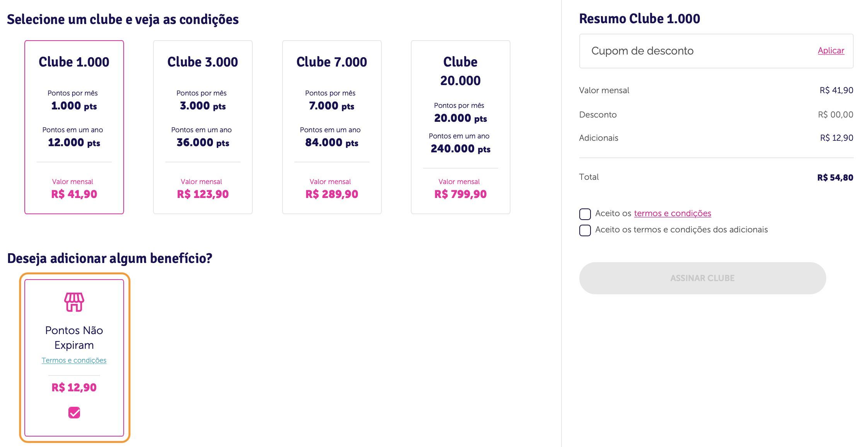
Task: Open the benefit's Termos e condições link
Action: point(74,360)
